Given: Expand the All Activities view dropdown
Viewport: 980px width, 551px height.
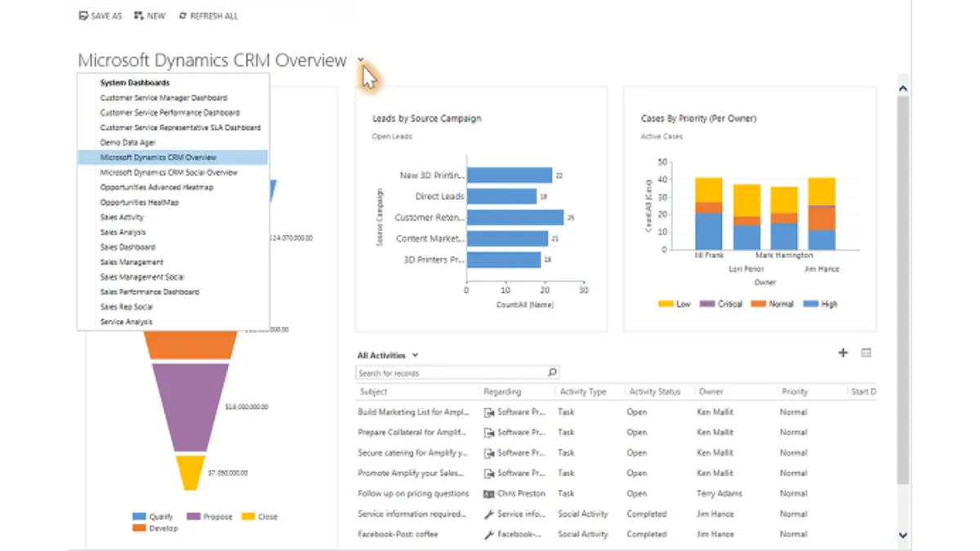Looking at the screenshot, I should tap(416, 355).
